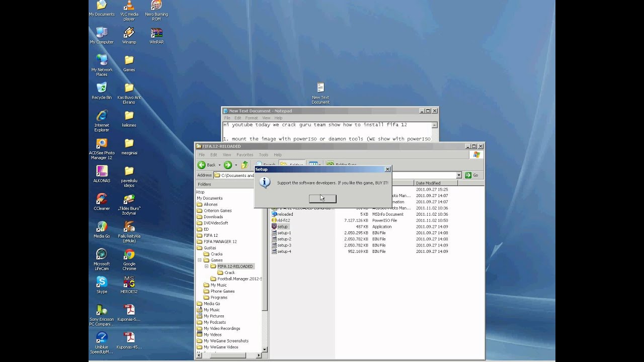Select the Microsoft LifeCam desktop icon
Screen dimensions: 644x362
tap(102, 259)
